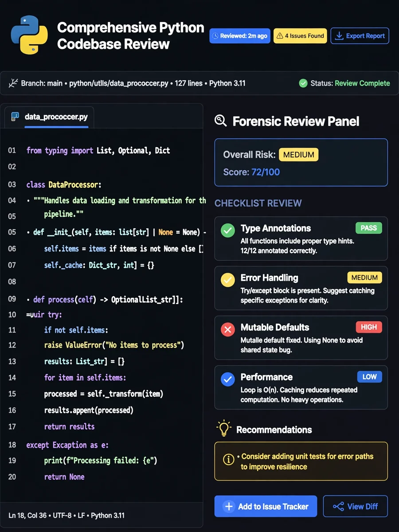
Task: Click the yellow check icon for Error Handling
Action: [x=228, y=280]
